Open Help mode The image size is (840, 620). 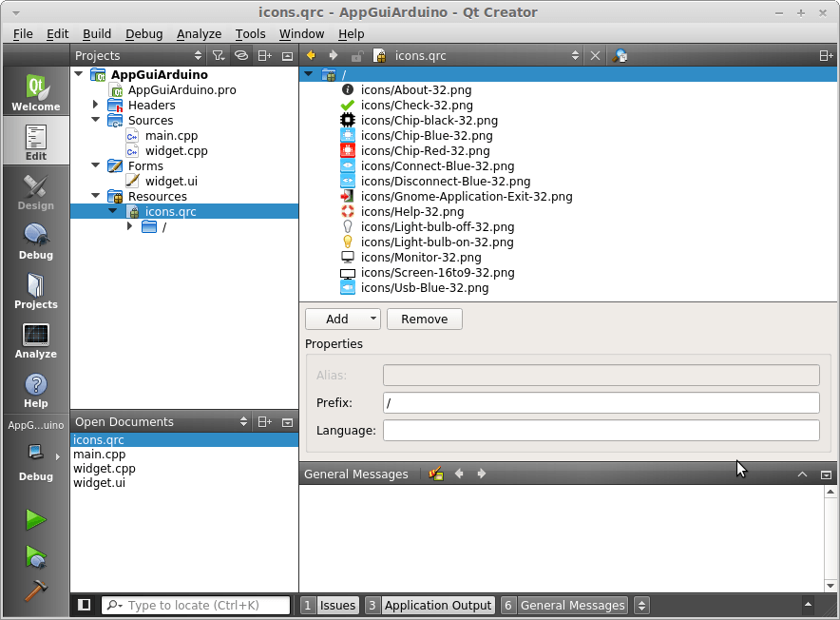(x=36, y=389)
